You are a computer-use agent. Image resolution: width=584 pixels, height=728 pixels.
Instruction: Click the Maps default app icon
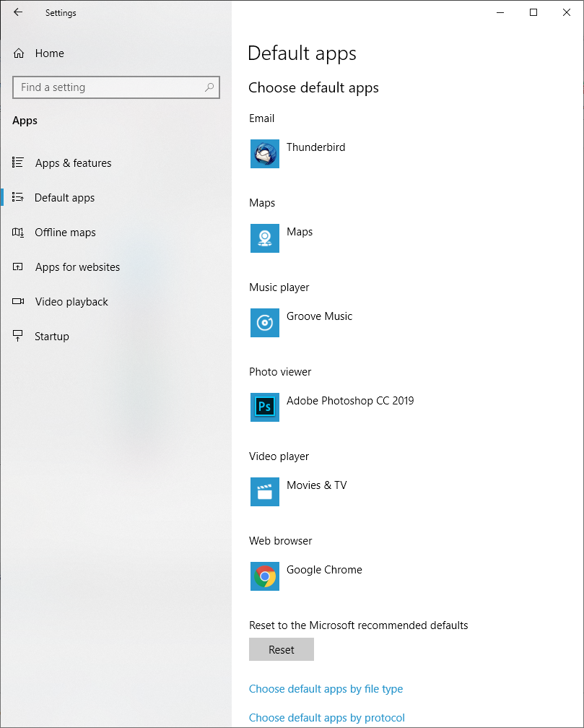point(265,238)
